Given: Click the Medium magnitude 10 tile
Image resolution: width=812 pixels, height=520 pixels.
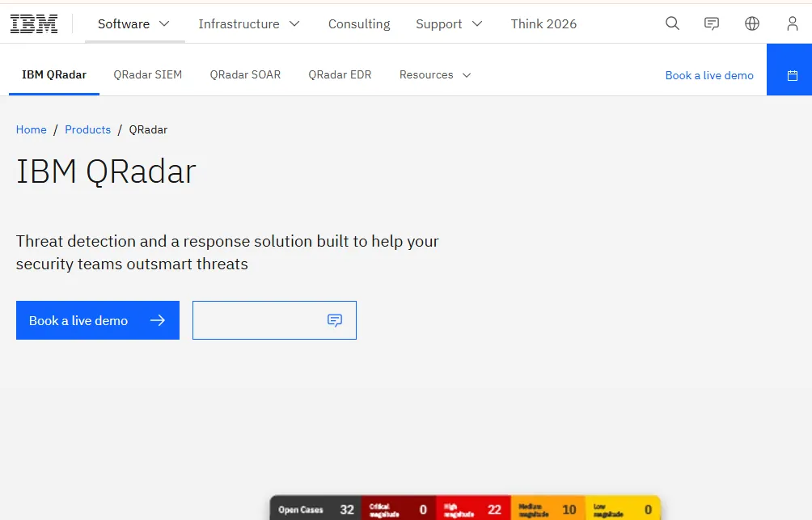Looking at the screenshot, I should coord(548,509).
